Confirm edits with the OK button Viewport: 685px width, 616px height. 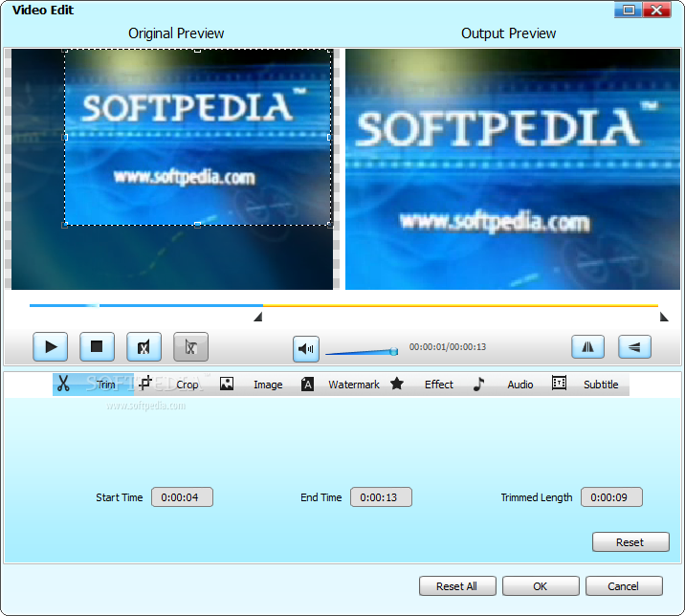tap(541, 585)
